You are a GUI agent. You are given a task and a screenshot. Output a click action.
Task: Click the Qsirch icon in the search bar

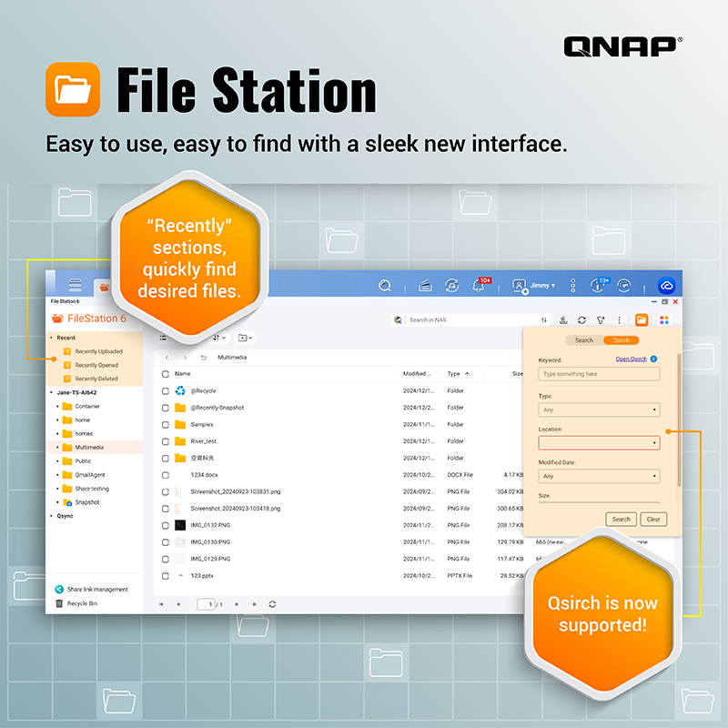click(x=398, y=320)
